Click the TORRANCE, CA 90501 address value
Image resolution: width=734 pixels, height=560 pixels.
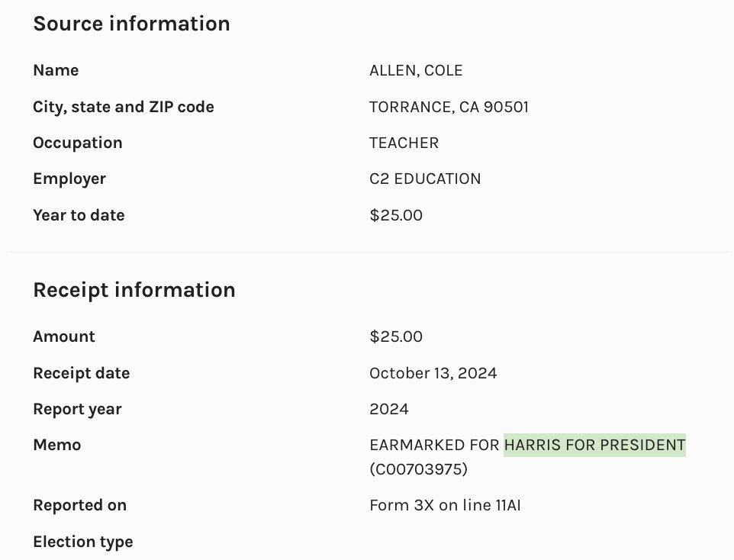[x=449, y=107]
